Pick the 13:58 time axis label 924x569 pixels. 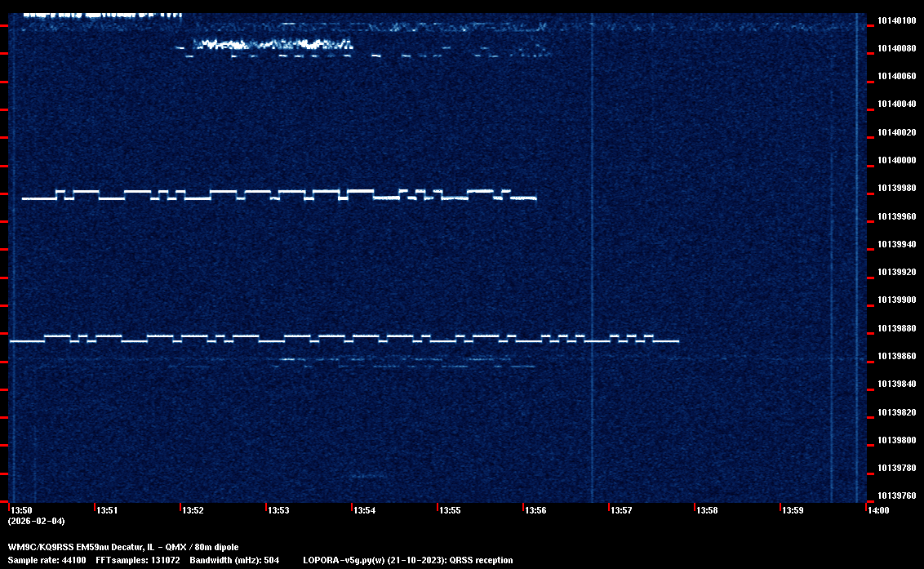[707, 510]
